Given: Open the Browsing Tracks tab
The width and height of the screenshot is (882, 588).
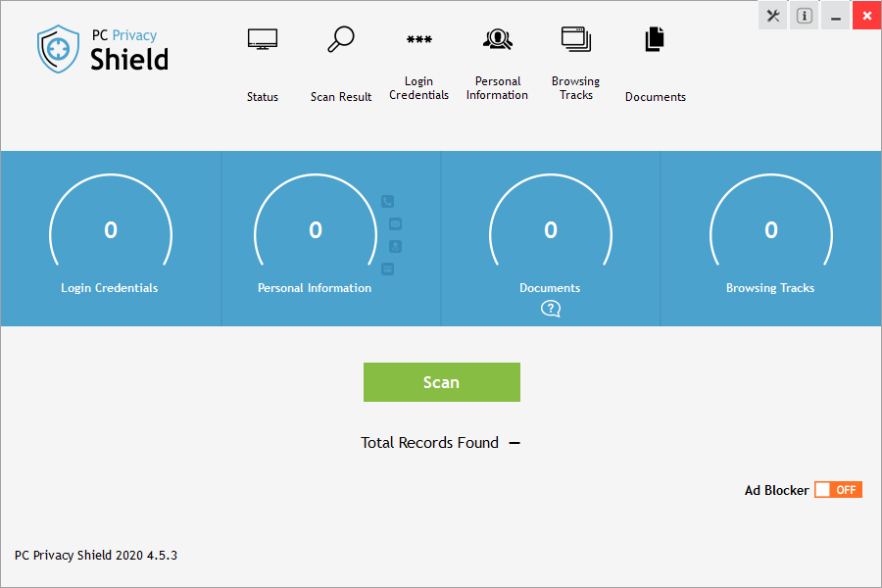Looking at the screenshot, I should (576, 65).
